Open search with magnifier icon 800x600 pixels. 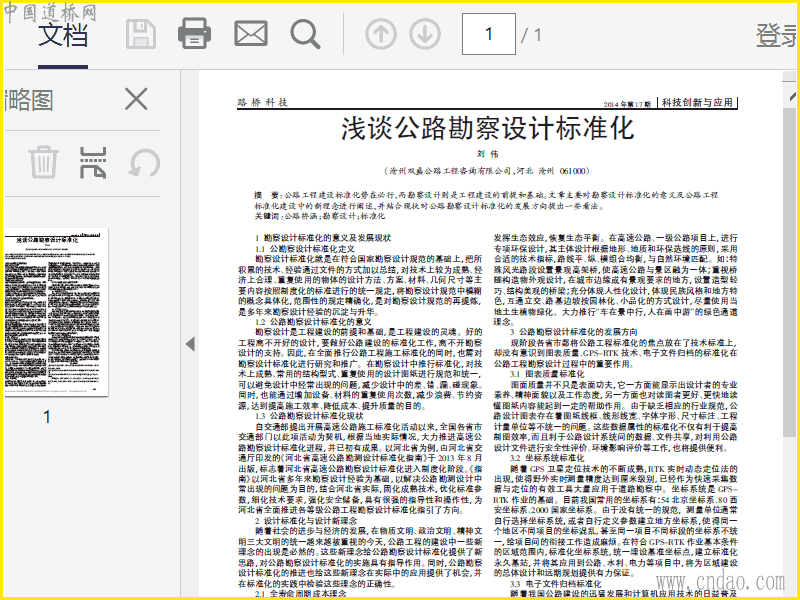[x=305, y=34]
